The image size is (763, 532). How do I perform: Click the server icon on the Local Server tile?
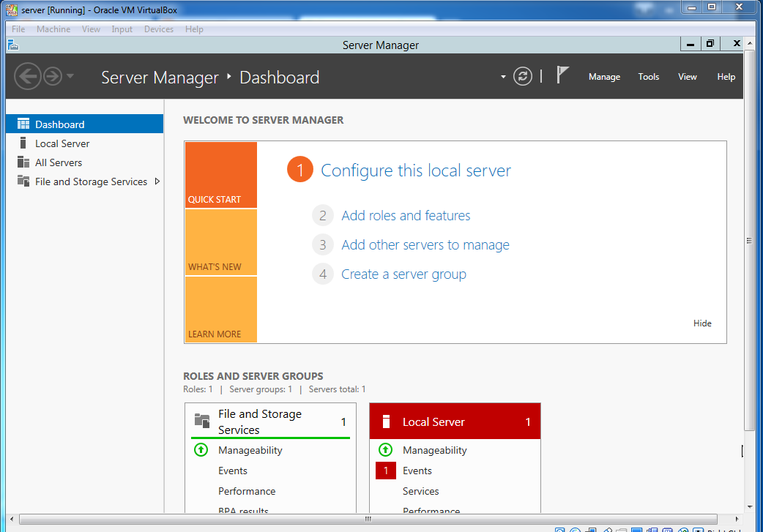(386, 422)
